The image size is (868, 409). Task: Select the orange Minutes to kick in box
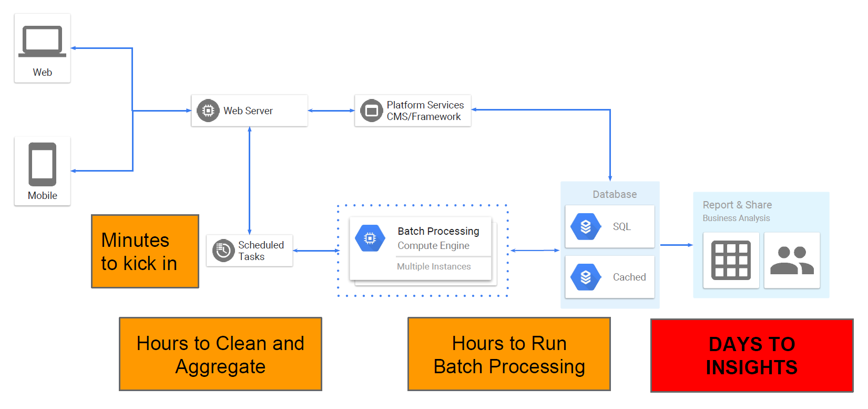pyautogui.click(x=145, y=251)
